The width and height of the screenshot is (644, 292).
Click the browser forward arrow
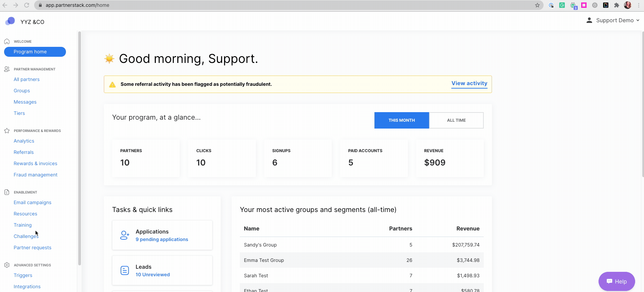[x=16, y=5]
